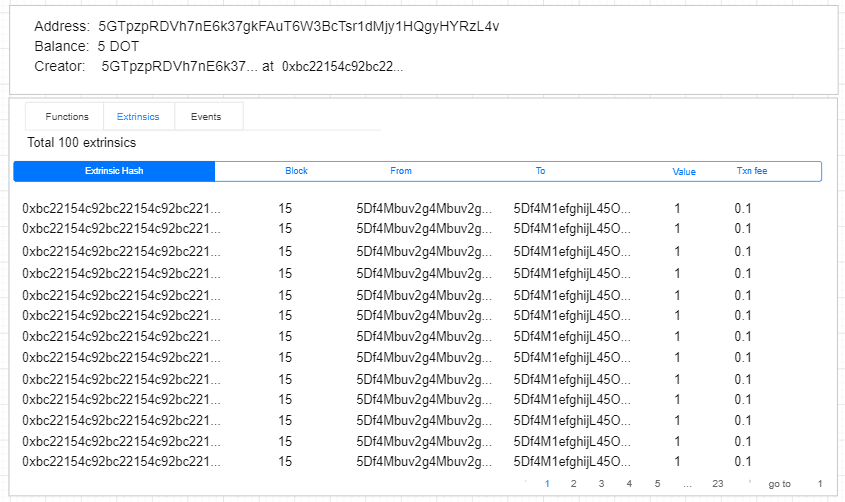The height and width of the screenshot is (502, 845).
Task: Select the Value column header
Action: (684, 172)
